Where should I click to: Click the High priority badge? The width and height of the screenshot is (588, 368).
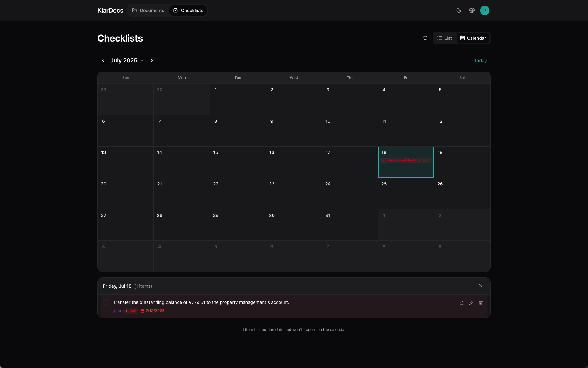tap(131, 311)
